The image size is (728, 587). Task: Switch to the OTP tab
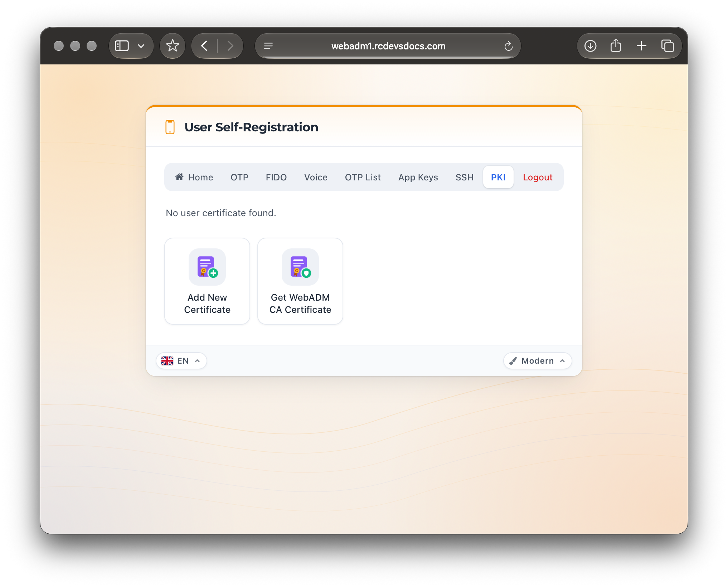pos(239,177)
